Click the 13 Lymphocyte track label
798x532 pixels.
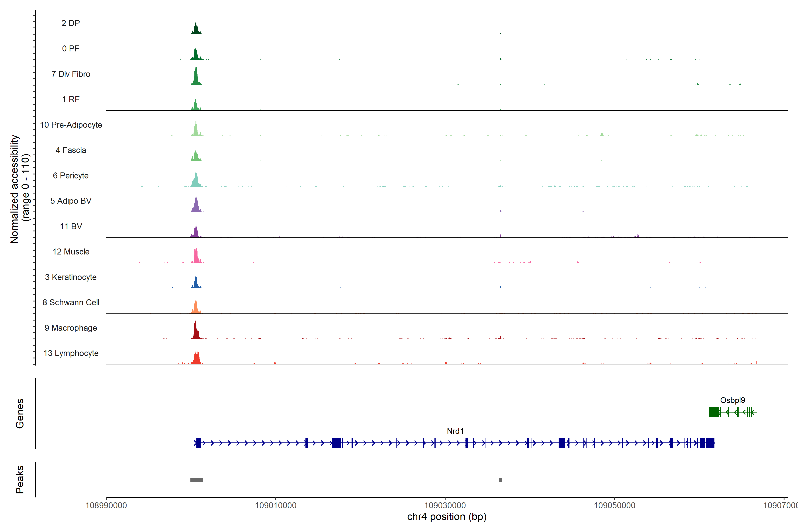71,353
